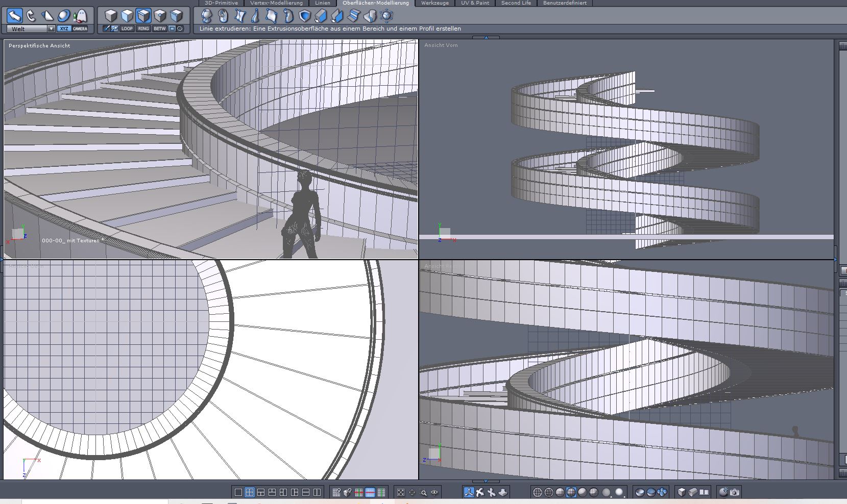Click the eye icon in bottom toolbar

(434, 492)
